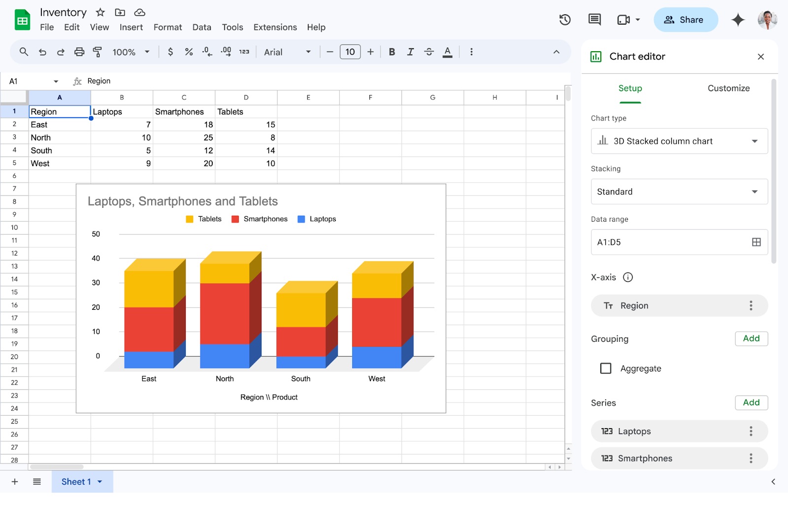Open the Arial font dropdown
Image resolution: width=788 pixels, height=532 pixels.
[287, 52]
